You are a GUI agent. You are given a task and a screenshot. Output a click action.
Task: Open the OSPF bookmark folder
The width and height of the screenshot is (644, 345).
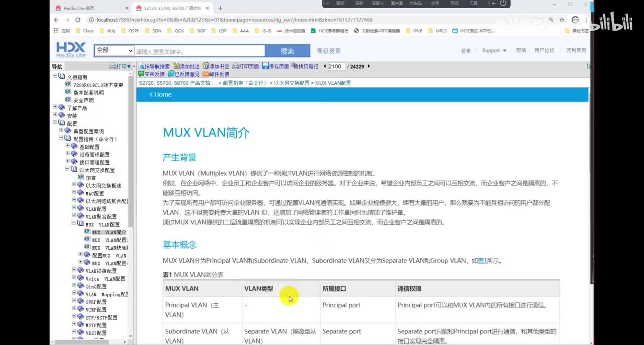(x=129, y=31)
